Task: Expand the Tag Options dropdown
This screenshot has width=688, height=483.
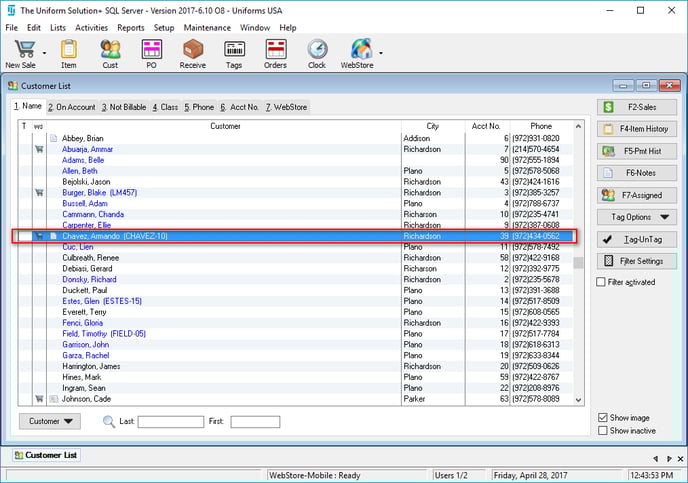Action: (638, 217)
